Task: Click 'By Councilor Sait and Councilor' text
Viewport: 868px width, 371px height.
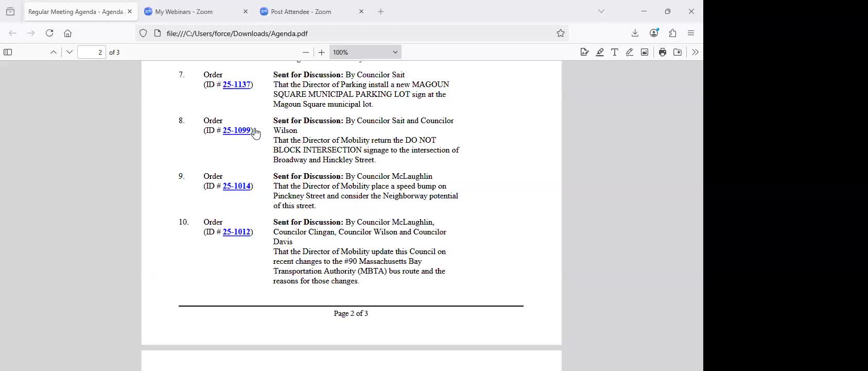Action: point(400,121)
